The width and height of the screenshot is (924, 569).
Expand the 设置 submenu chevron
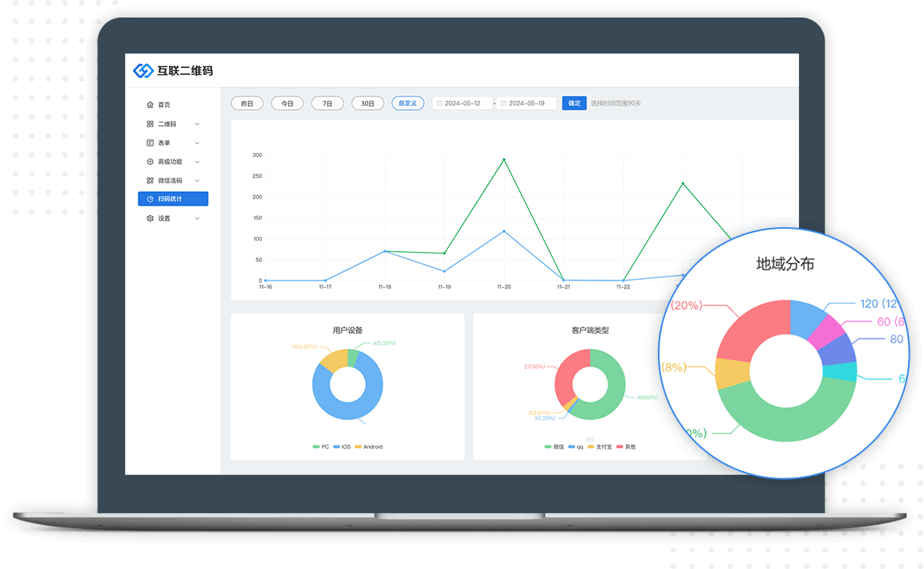[x=197, y=218]
